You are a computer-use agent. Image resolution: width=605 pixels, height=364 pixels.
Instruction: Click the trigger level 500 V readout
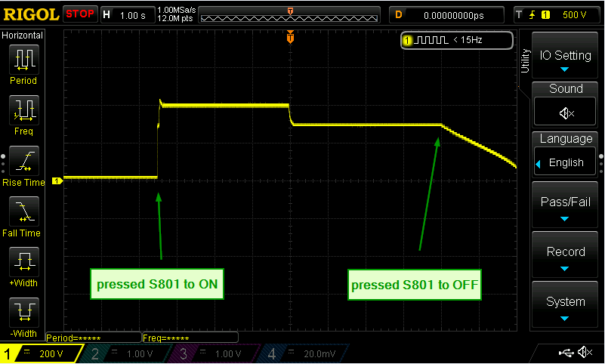click(574, 15)
